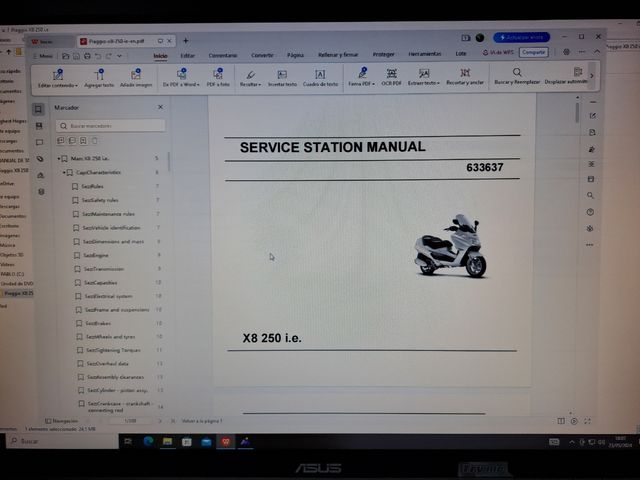The width and height of the screenshot is (640, 480).
Task: Select the Agregar texto tool
Action: coord(99,78)
